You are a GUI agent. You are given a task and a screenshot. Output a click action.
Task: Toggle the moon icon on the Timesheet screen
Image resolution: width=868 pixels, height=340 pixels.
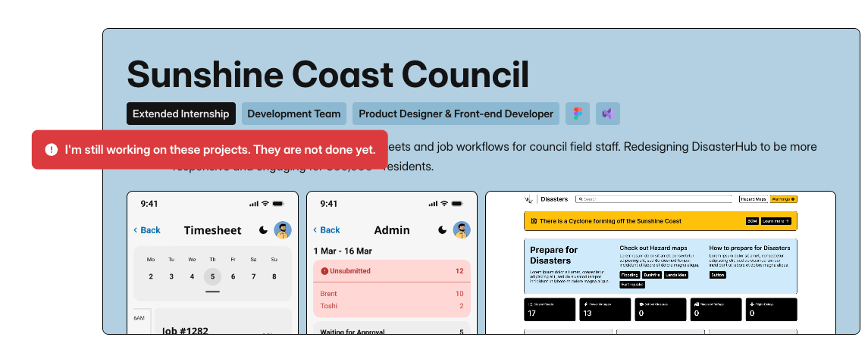263,230
